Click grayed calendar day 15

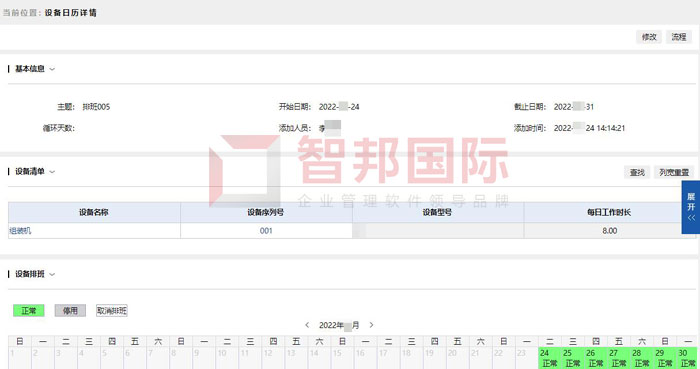(x=342, y=358)
